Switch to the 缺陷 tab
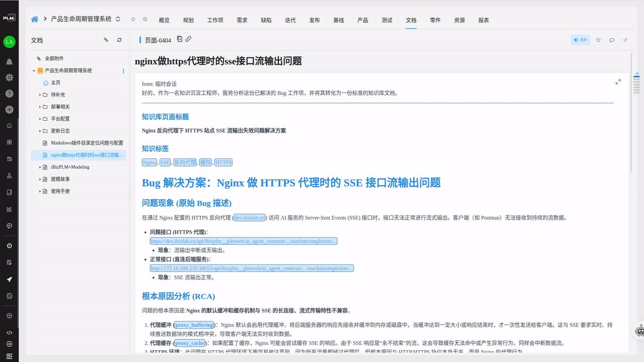This screenshot has height=362, width=644. click(x=266, y=20)
